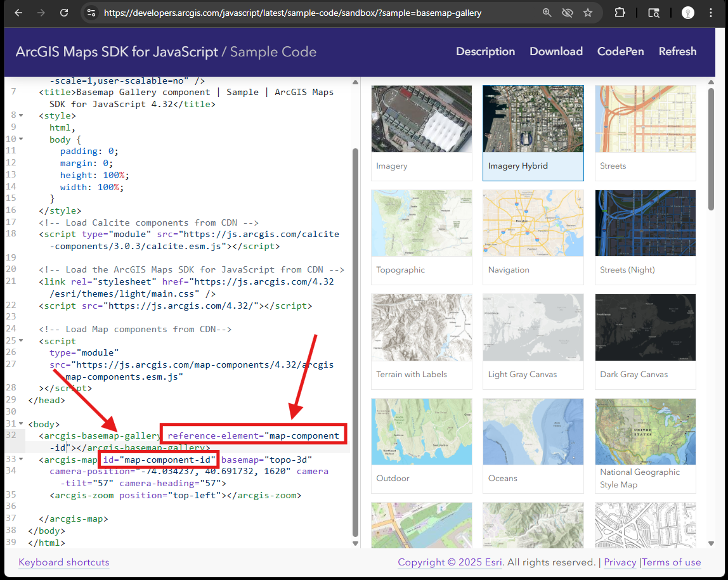Open the Description menu item
The width and height of the screenshot is (728, 580).
(485, 51)
